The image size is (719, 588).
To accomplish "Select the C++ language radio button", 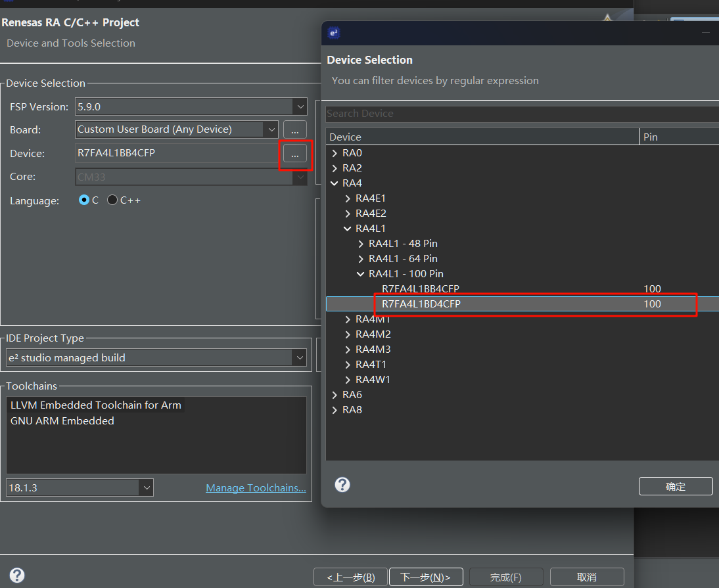I will point(112,200).
